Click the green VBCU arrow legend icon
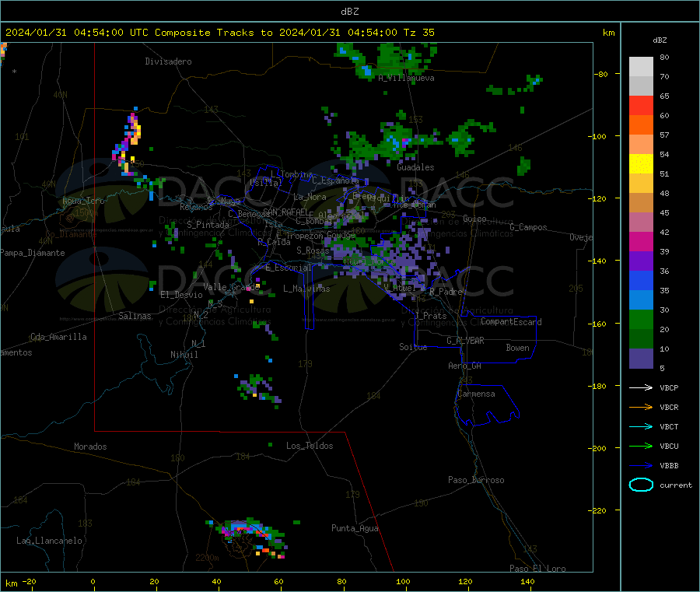Viewport: 700px width, 592px height. pos(641,446)
